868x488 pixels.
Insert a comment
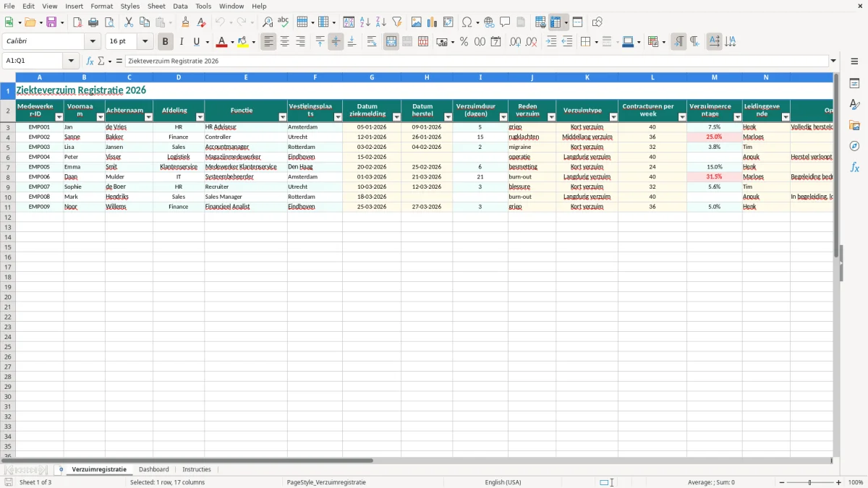click(505, 22)
